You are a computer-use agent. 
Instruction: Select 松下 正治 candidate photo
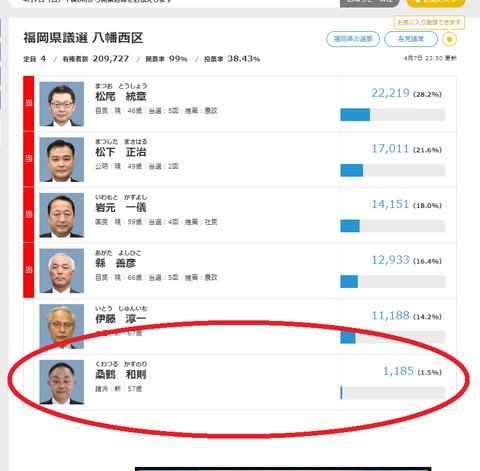62,160
